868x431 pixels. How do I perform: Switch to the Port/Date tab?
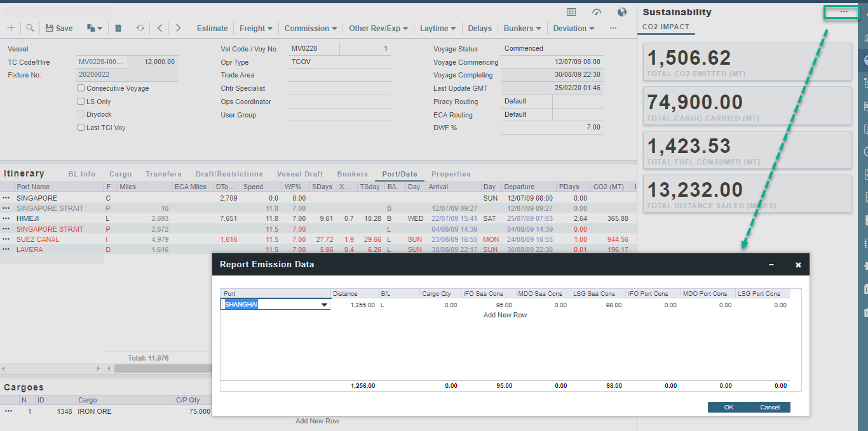coord(400,173)
